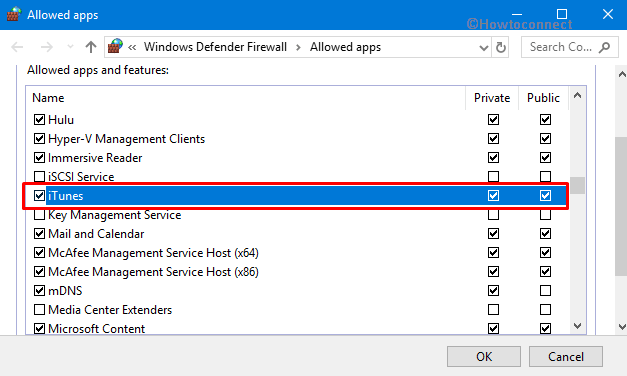Viewport: 627px width, 376px height.
Task: Open Windows Defender Firewall breadcrumb
Action: click(x=215, y=47)
